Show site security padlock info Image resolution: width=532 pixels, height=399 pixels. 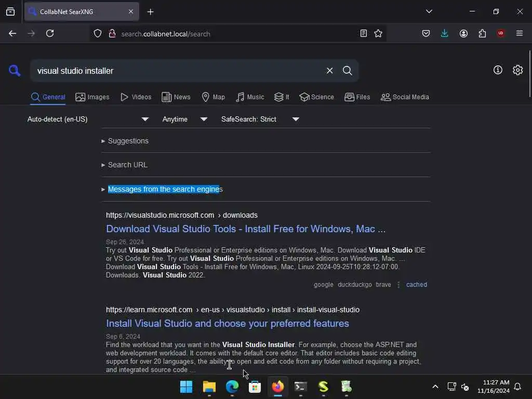click(x=112, y=33)
